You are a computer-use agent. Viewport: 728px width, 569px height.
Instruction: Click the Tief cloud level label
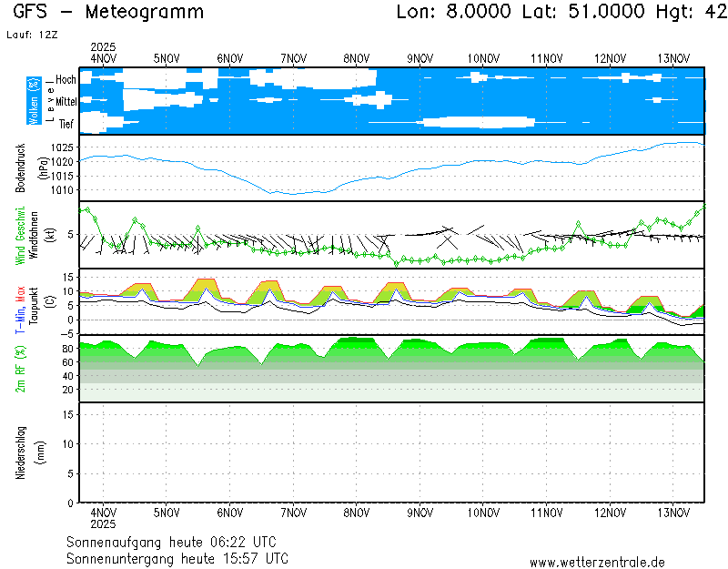pos(67,124)
